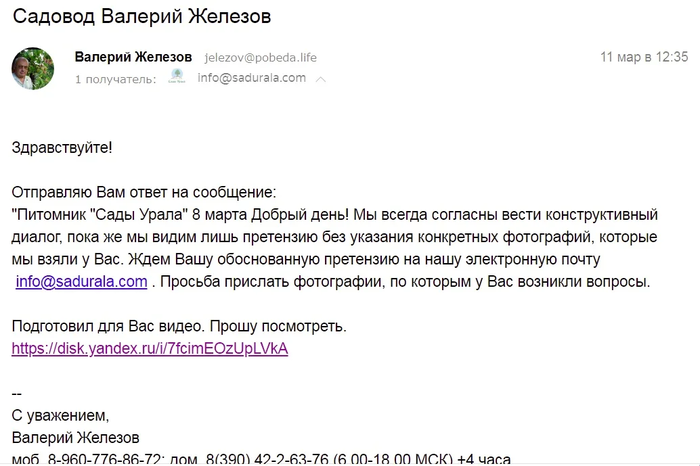Click recipient address info@sadurala.com in header

click(x=251, y=77)
